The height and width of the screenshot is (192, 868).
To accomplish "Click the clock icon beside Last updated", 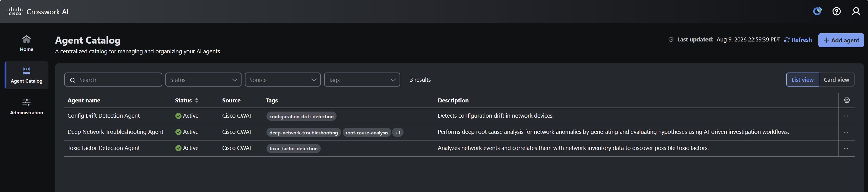I will (671, 40).
